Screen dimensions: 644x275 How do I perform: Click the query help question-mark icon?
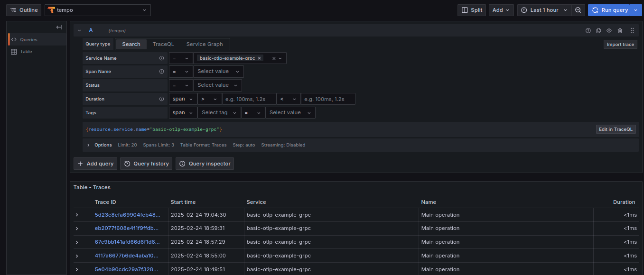pos(588,30)
